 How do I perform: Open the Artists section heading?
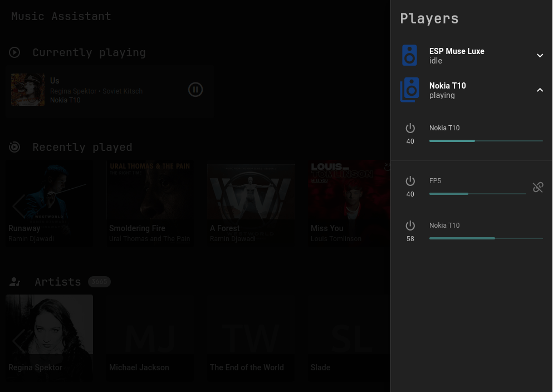click(58, 282)
